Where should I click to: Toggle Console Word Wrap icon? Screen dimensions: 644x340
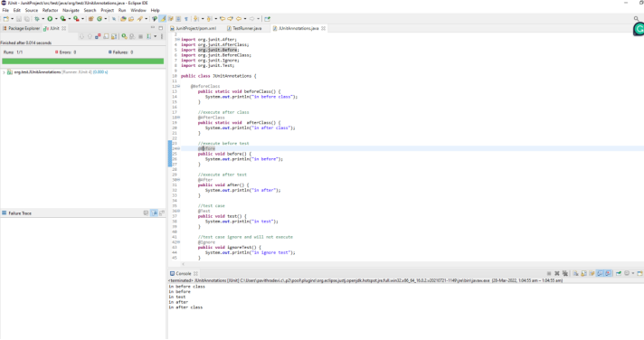[x=592, y=273]
